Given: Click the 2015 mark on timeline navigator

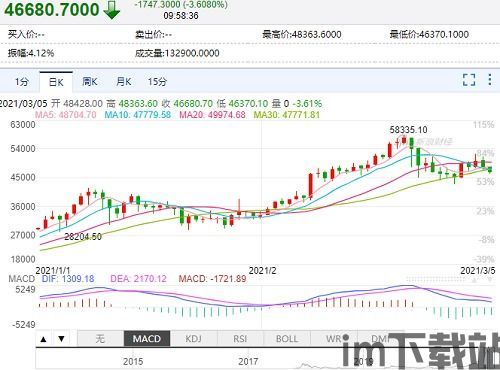Looking at the screenshot, I should [x=133, y=361].
